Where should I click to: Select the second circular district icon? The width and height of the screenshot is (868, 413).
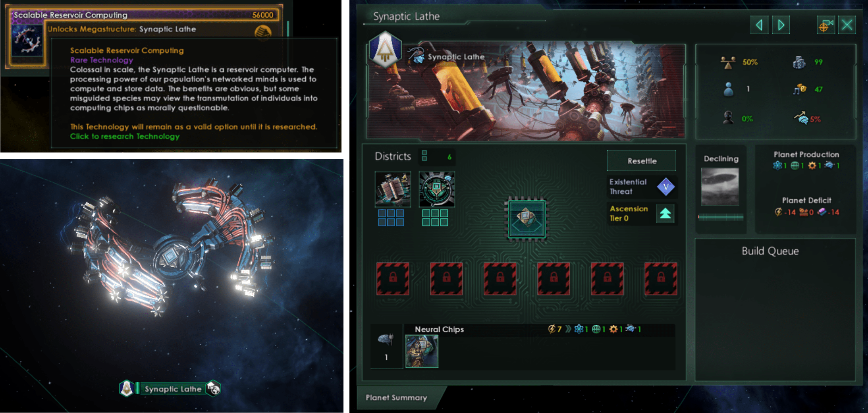click(x=437, y=189)
